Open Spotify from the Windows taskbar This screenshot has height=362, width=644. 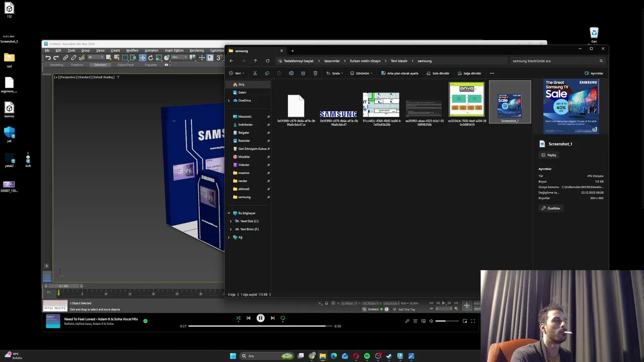[367, 356]
